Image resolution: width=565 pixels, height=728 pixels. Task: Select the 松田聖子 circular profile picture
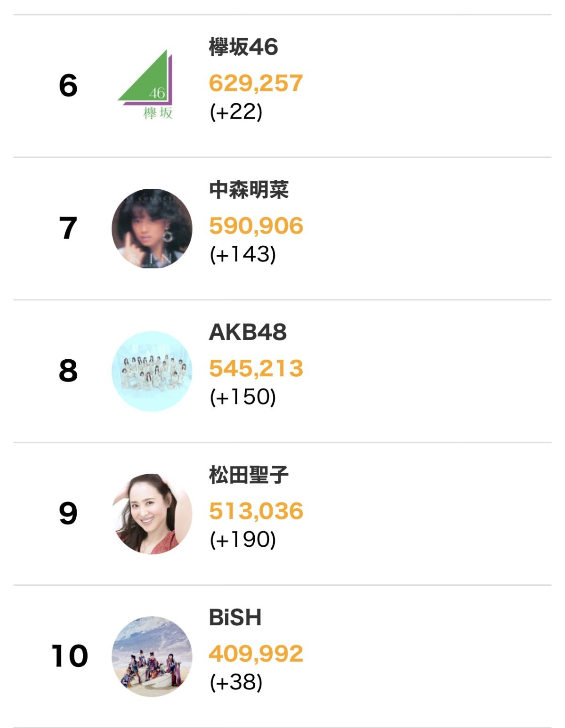(152, 513)
